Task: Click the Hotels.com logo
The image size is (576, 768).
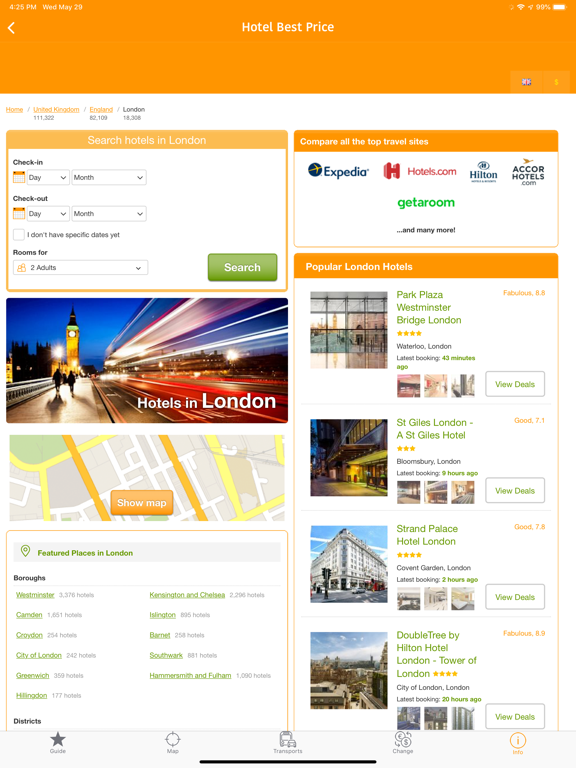Action: point(420,171)
